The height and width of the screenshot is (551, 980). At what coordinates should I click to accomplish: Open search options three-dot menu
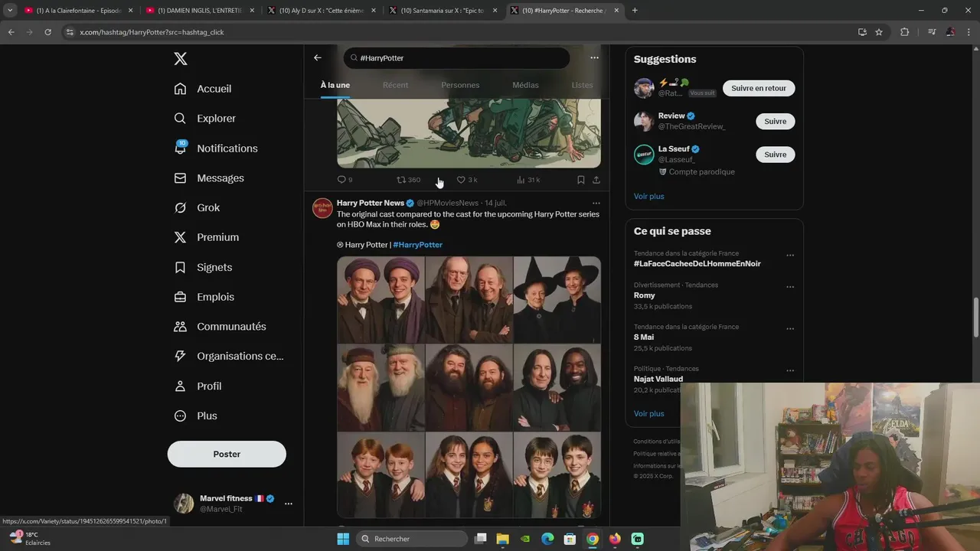(594, 57)
